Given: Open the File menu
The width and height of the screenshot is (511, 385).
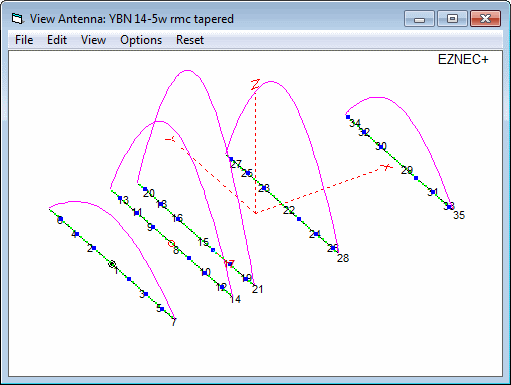Looking at the screenshot, I should click(x=24, y=40).
